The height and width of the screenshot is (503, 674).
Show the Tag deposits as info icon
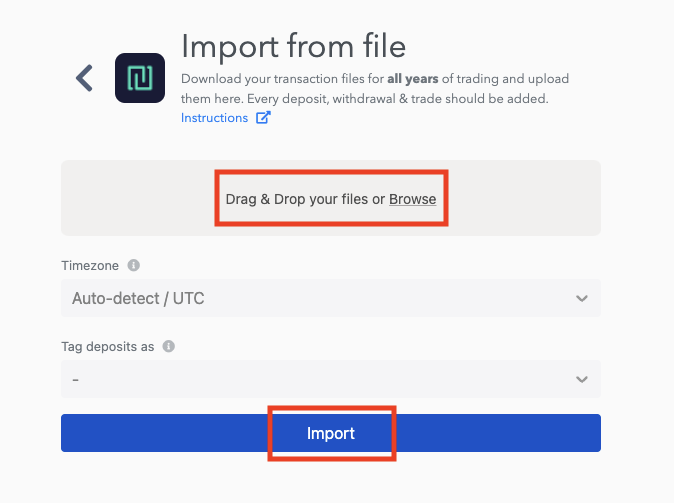coord(168,346)
